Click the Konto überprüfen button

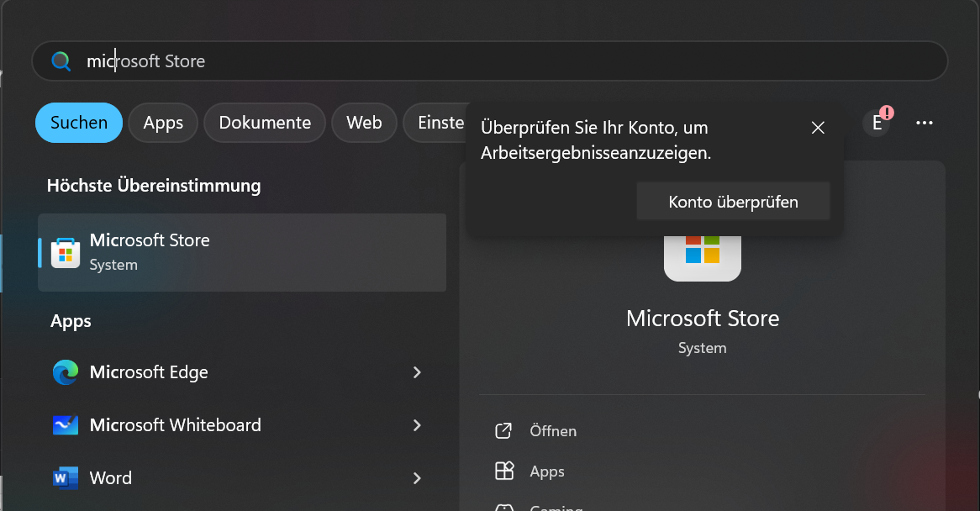point(733,202)
